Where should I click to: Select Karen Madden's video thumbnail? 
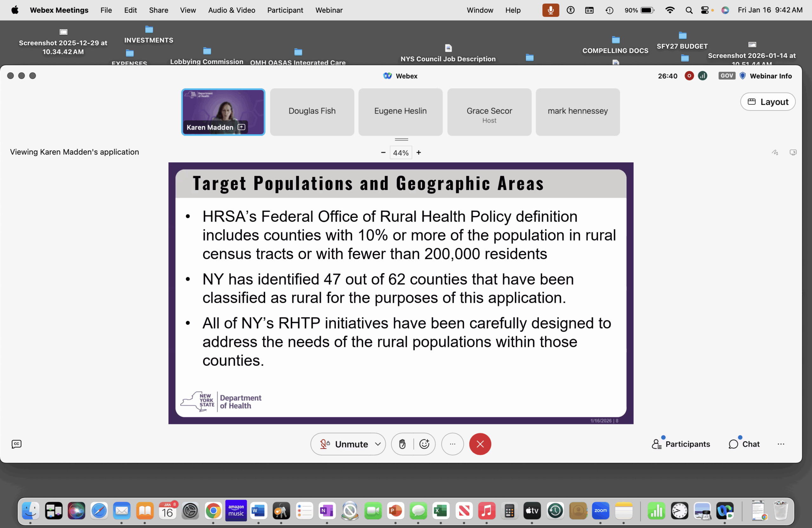point(223,112)
